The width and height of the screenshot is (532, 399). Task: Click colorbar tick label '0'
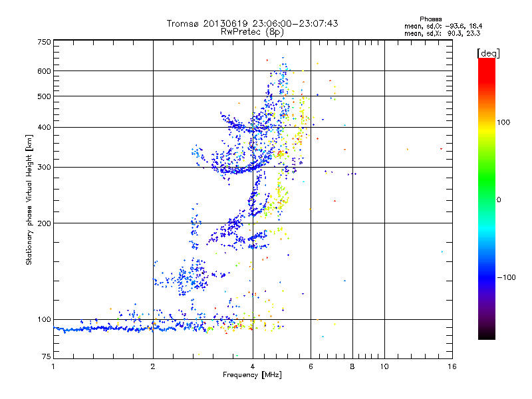[499, 200]
